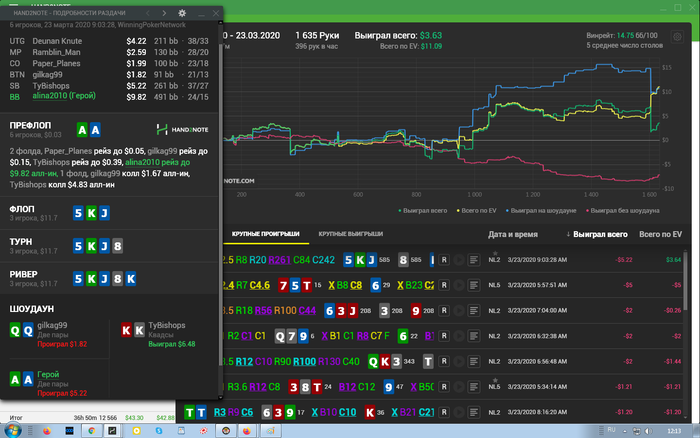Click R replayer button for 9:03:28 AM hand

tap(444, 259)
